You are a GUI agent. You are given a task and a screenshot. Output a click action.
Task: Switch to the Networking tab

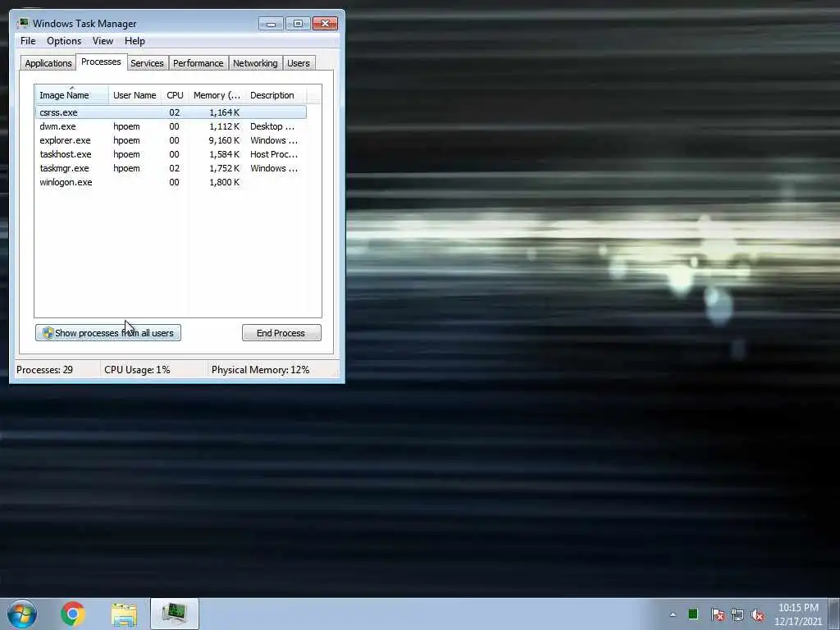pos(255,63)
